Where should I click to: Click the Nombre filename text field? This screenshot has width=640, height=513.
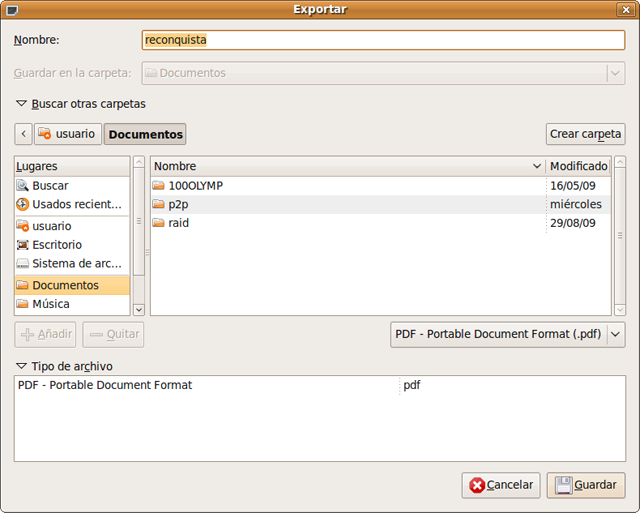[x=383, y=41]
